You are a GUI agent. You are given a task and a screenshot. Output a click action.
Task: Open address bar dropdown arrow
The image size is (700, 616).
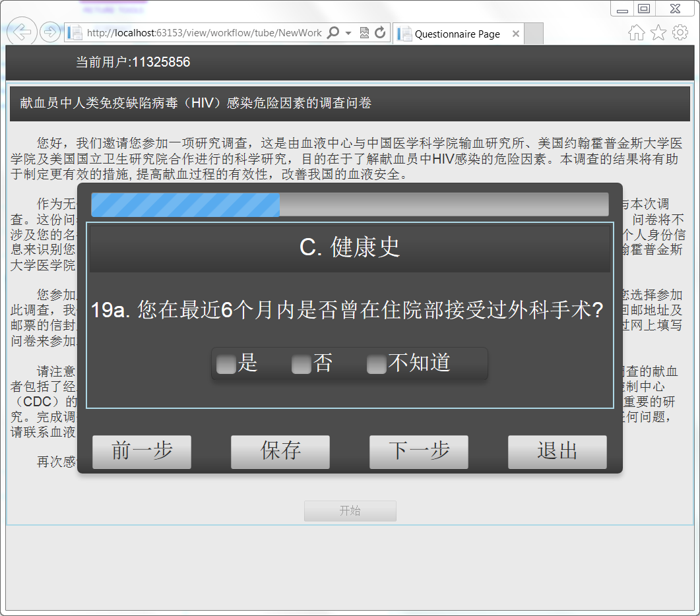coord(348,33)
